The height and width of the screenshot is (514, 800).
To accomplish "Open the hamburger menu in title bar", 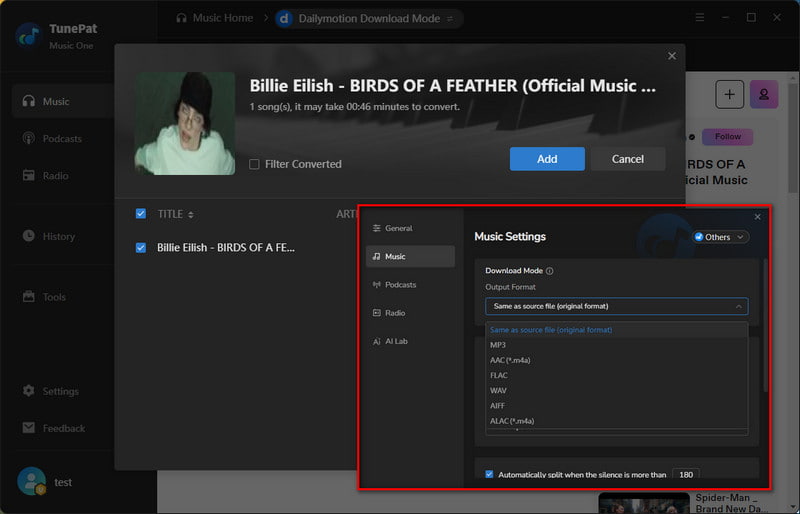I will [700, 18].
